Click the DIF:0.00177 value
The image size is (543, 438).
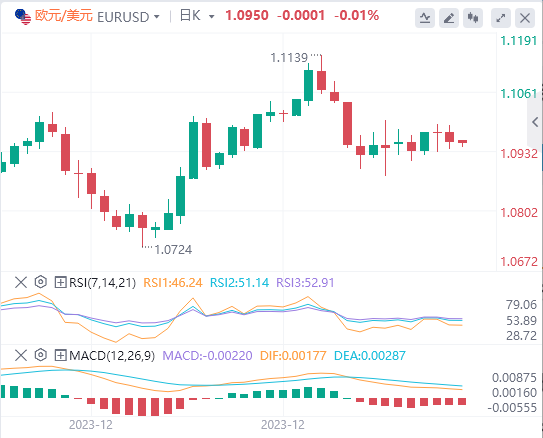click(293, 356)
